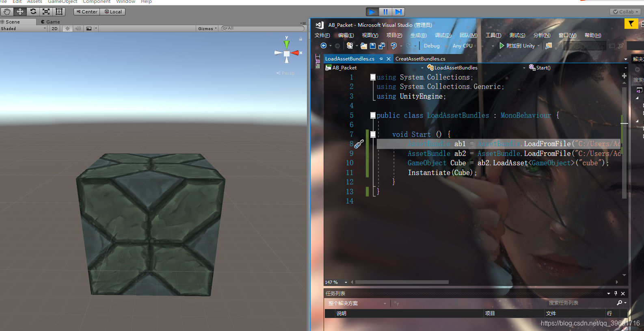Select the Rect transform tool in Unity
Viewport: 644px width, 331px height.
59,12
